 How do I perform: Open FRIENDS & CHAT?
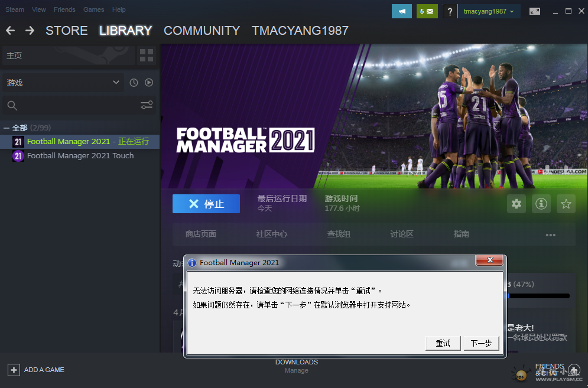[550, 370]
